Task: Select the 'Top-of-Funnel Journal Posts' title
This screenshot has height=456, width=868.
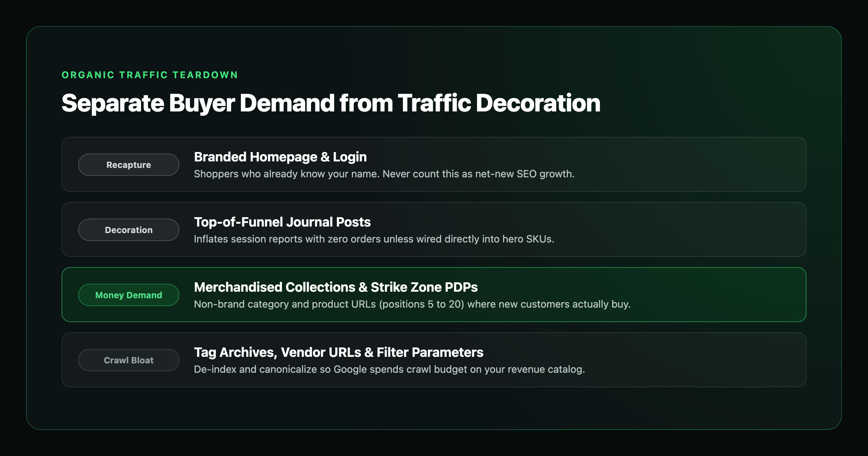Action: click(x=282, y=222)
